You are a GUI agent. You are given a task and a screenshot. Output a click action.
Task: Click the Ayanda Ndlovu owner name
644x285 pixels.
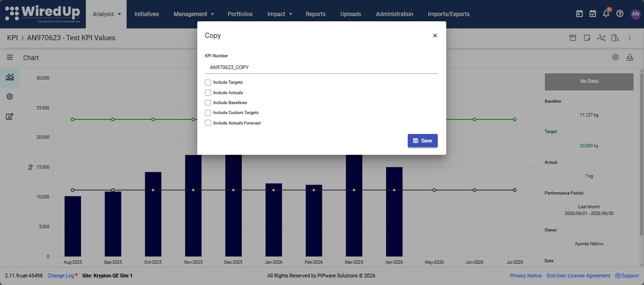coord(589,244)
